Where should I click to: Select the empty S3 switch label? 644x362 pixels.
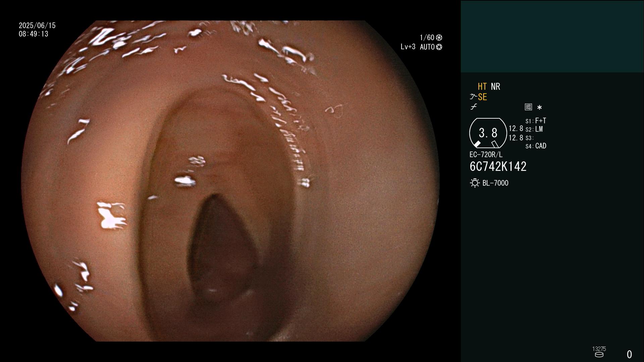tap(529, 138)
